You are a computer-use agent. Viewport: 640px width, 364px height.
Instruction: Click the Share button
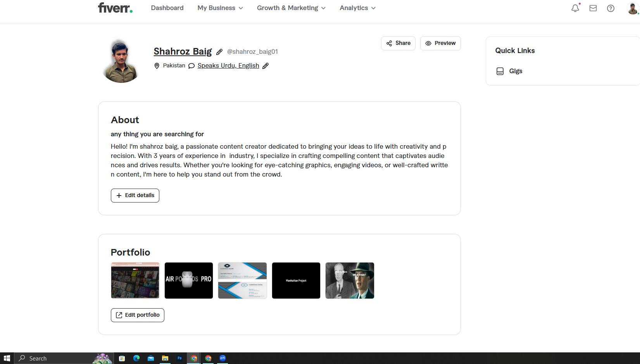click(x=398, y=43)
